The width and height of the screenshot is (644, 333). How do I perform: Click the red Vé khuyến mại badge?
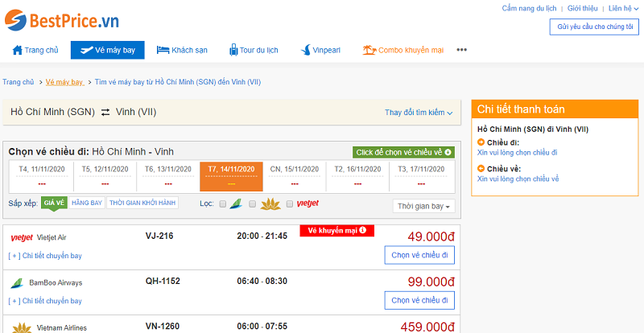pos(336,230)
